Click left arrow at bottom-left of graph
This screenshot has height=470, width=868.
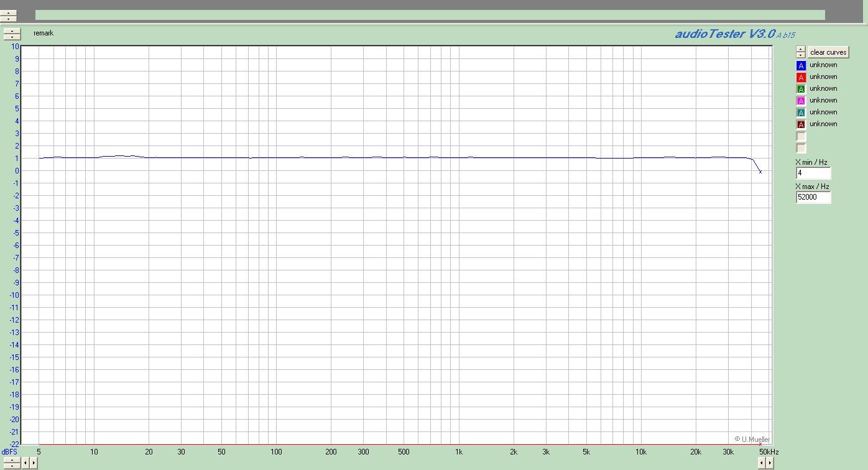pyautogui.click(x=25, y=463)
